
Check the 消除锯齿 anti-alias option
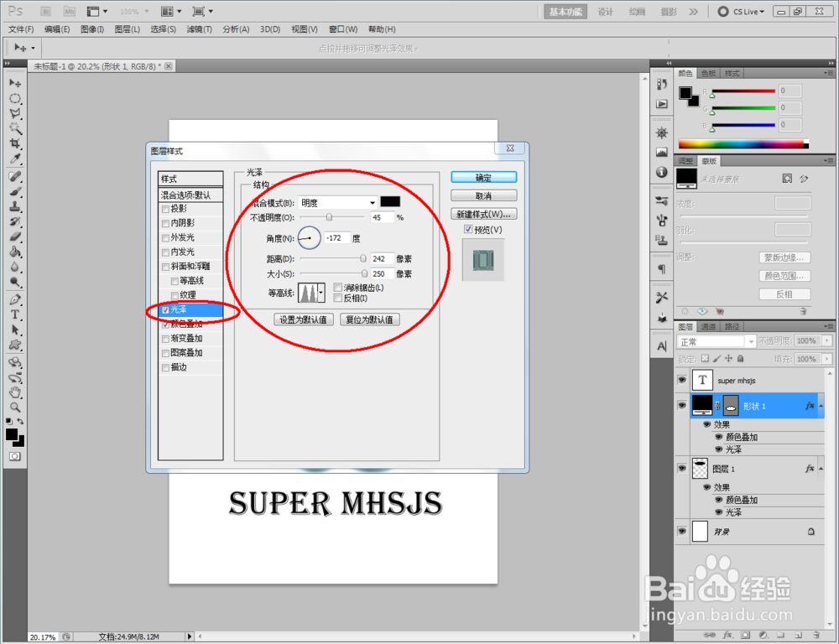coord(337,288)
